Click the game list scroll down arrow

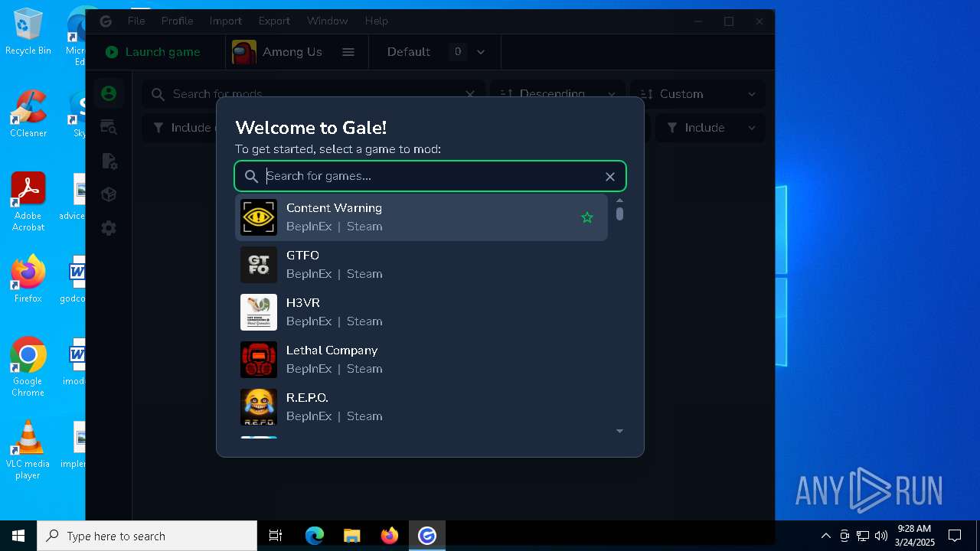pos(619,432)
